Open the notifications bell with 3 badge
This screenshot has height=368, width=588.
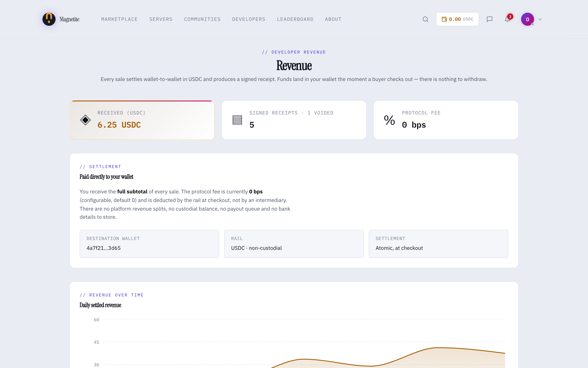[508, 19]
